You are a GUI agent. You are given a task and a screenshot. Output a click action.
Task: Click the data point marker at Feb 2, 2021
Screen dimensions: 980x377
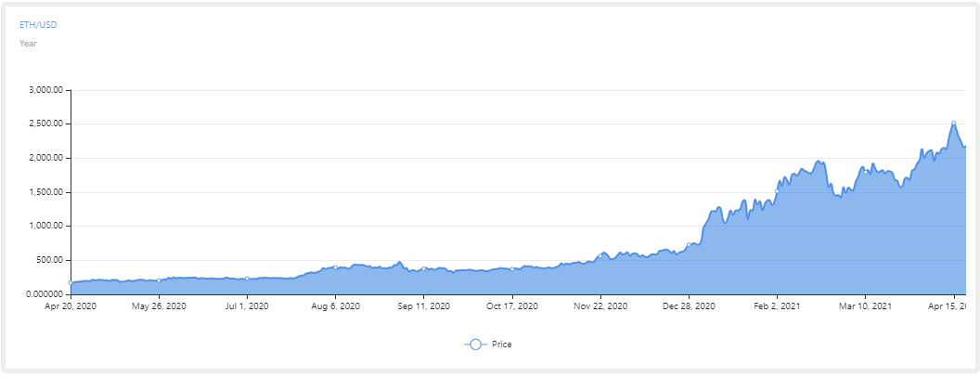pos(777,191)
